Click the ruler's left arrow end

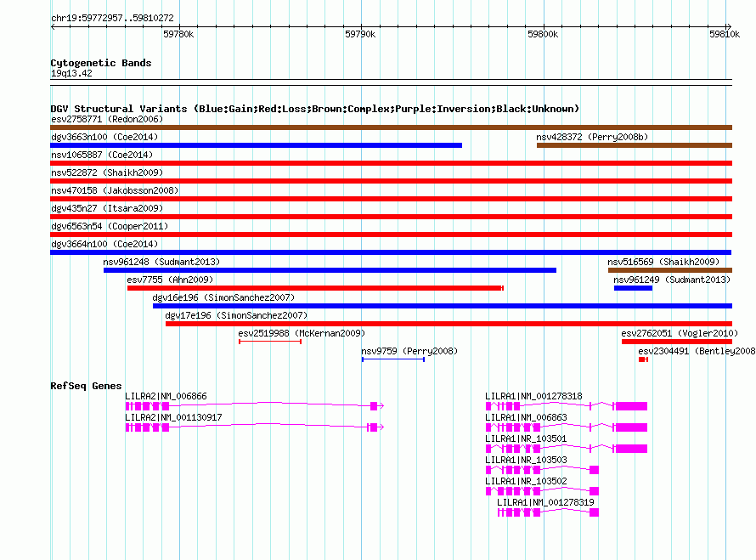click(53, 26)
